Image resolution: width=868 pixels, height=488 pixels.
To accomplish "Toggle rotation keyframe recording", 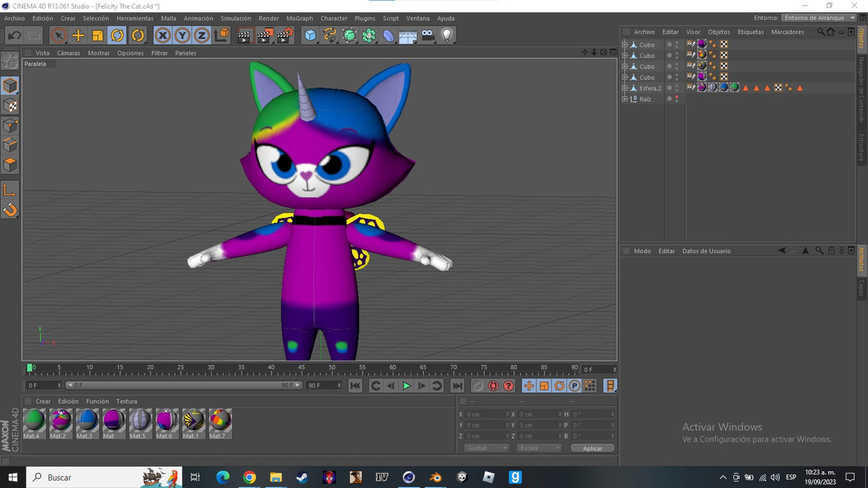I will coord(559,386).
